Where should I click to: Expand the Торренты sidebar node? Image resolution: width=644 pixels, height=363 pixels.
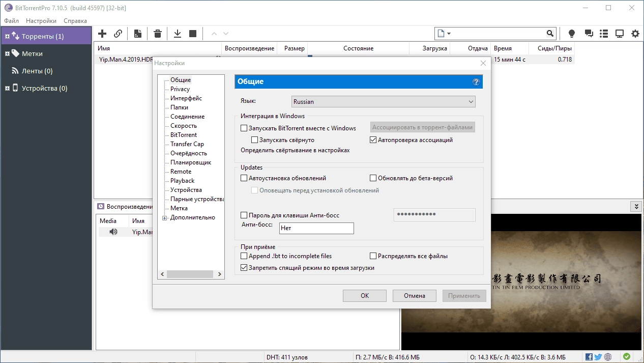tap(7, 36)
